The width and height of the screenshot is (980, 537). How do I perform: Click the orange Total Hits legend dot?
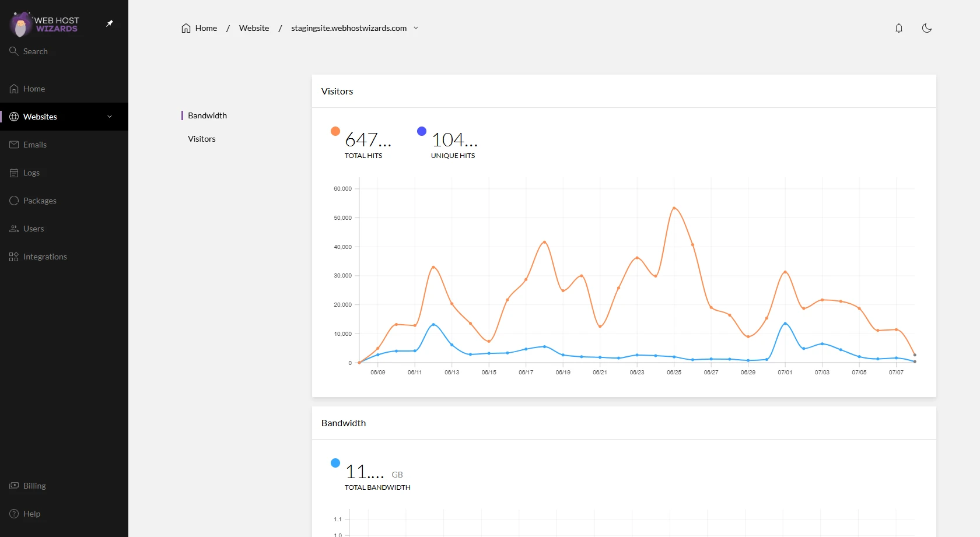click(335, 131)
